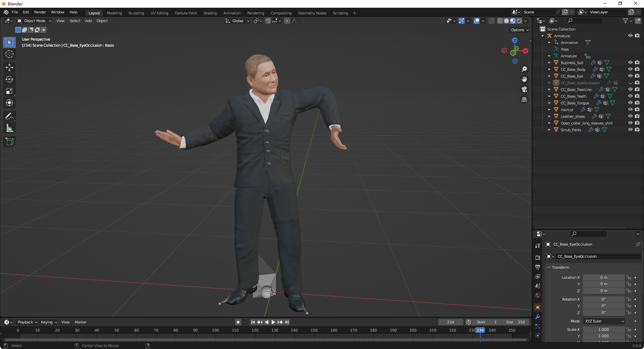This screenshot has height=349, width=644.
Task: Expand Business_Suit in outliner
Action: coord(549,63)
